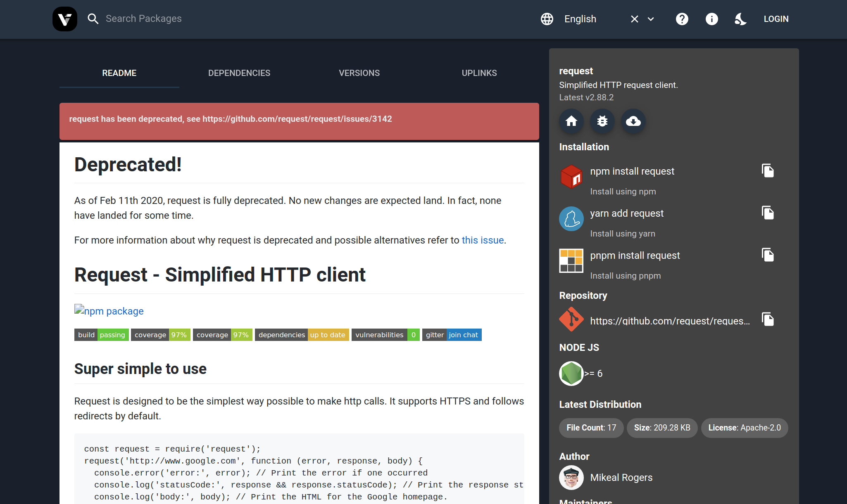847x504 pixels.
Task: Follow the 'this issue' link
Action: pos(483,240)
